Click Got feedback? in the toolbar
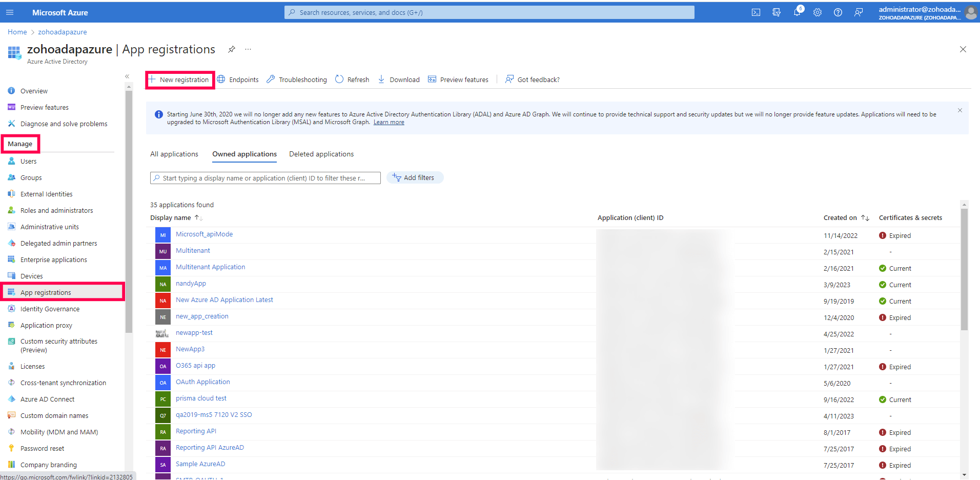This screenshot has height=480, width=980. tap(533, 79)
